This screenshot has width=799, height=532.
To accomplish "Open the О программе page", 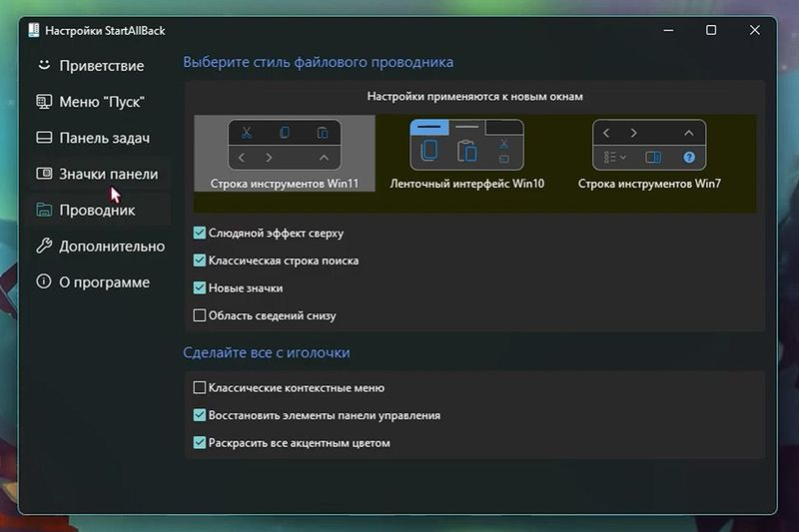I will tap(101, 282).
